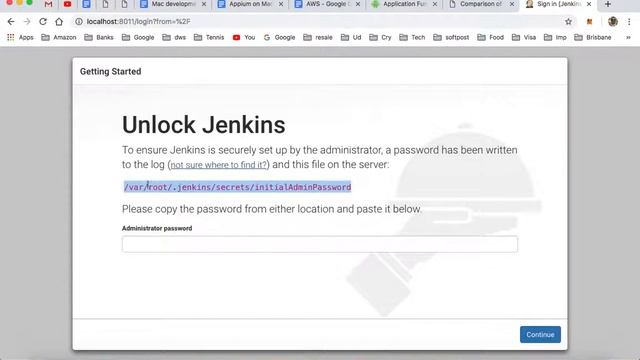Click the Getting Started title

coord(111,71)
